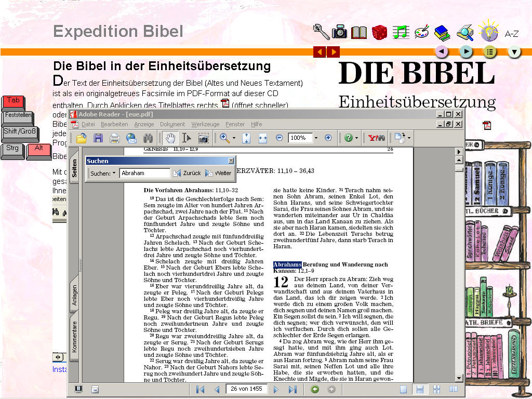The image size is (532, 399).
Task: Open the zoom percentage dropdown
Action: (316, 138)
